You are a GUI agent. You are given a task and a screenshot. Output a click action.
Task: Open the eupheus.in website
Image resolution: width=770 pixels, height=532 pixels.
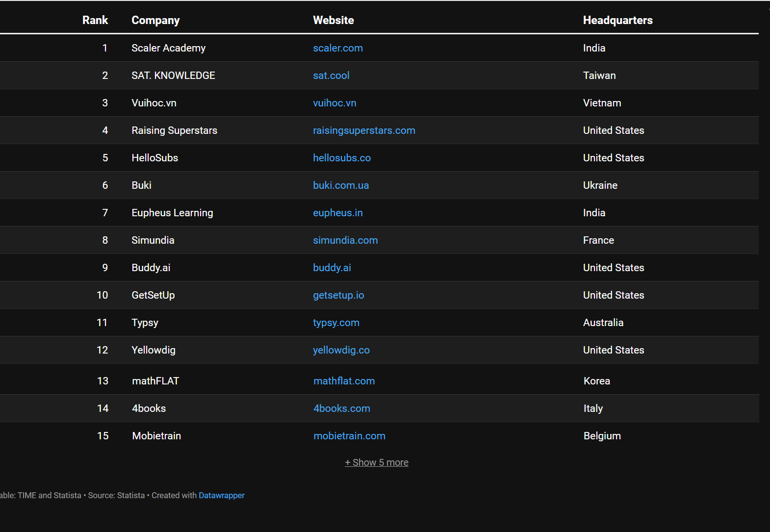(338, 213)
